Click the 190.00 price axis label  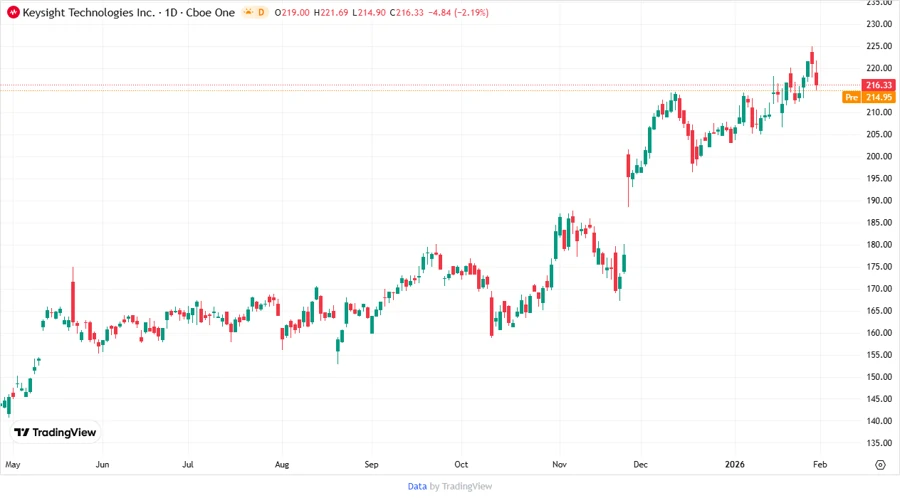click(879, 200)
